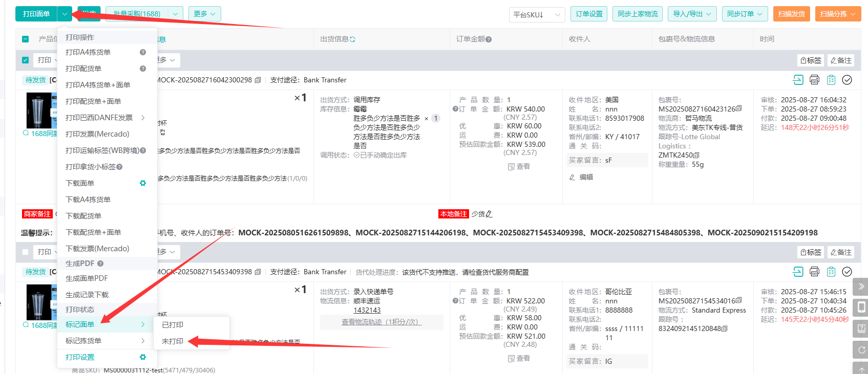This screenshot has height=374, width=868.
Task: Choose 下载A4拣货单 menu item
Action: coord(88,200)
